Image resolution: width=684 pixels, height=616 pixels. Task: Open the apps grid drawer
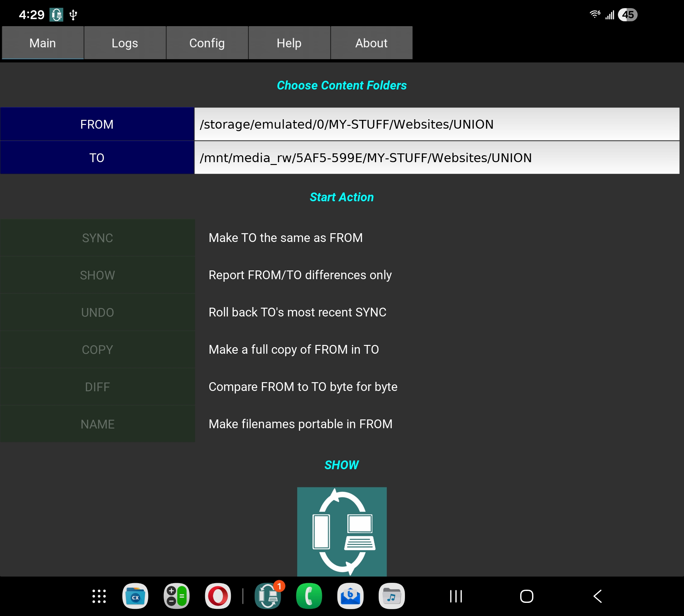pos(99,596)
